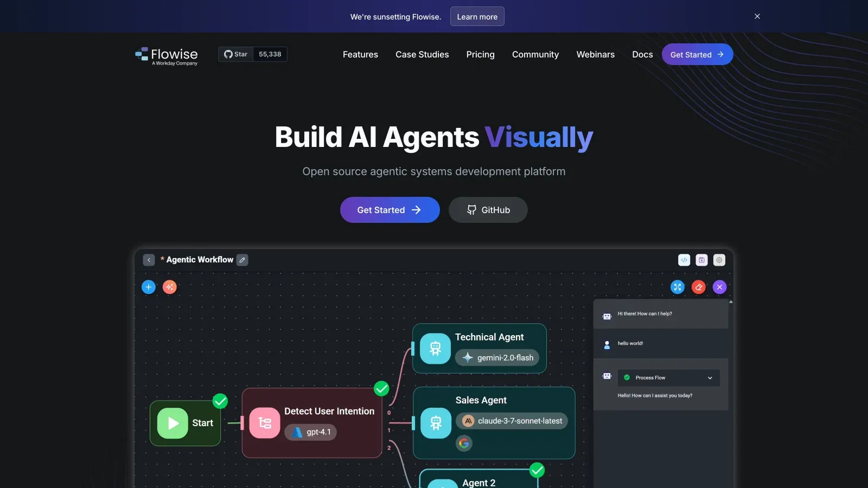Click 'Hello! How can I assist you today?' reply

tap(655, 396)
